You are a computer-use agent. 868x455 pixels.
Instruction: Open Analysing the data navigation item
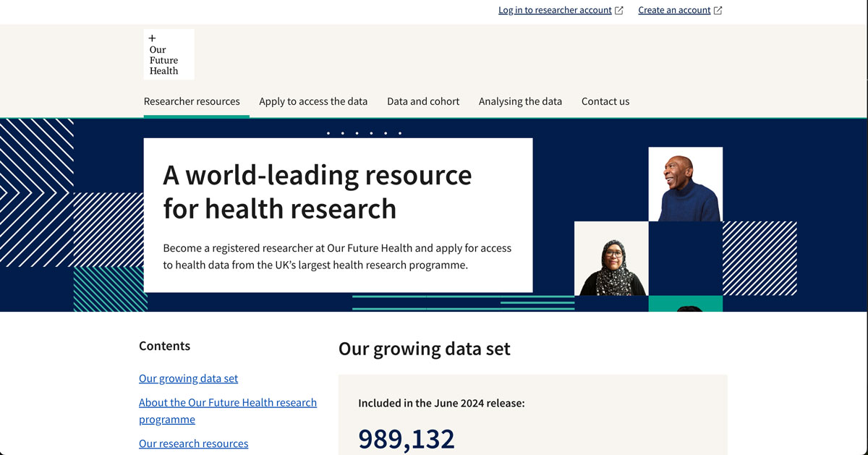(520, 101)
